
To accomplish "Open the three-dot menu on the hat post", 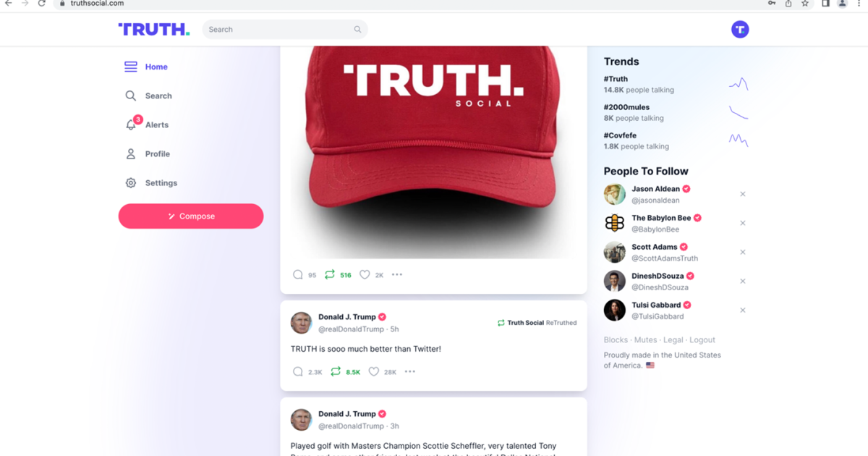I will [397, 275].
